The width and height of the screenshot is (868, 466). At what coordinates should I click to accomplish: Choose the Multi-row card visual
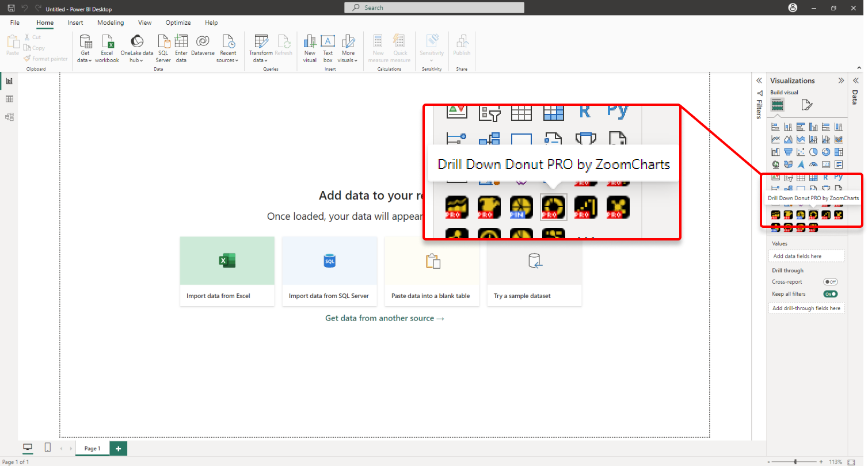tap(839, 165)
